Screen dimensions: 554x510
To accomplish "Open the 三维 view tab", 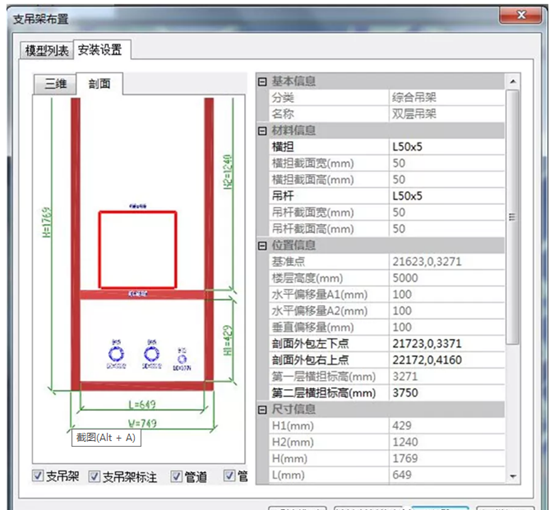I will (55, 84).
